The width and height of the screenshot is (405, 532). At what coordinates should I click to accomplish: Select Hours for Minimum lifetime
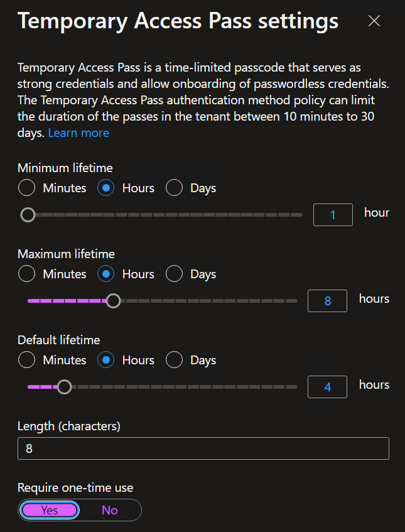click(x=105, y=188)
